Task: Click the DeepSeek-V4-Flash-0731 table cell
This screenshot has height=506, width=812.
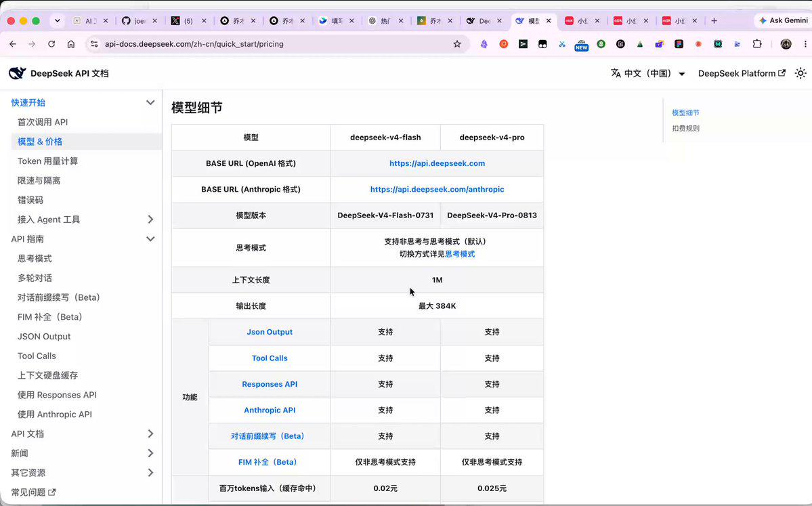Action: click(385, 215)
